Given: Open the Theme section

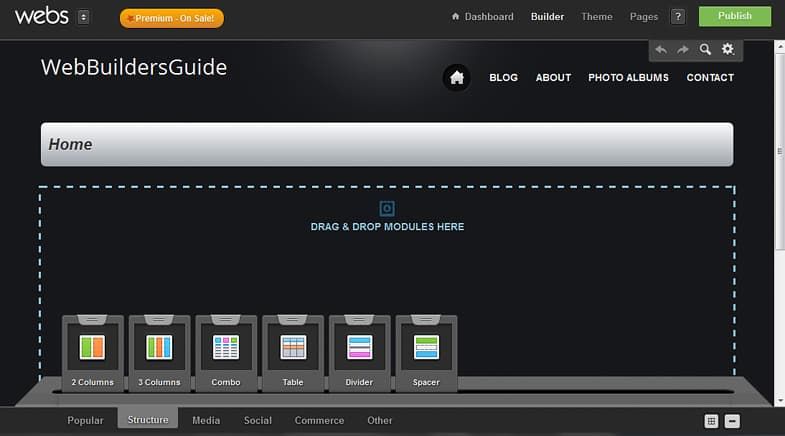Looking at the screenshot, I should pyautogui.click(x=597, y=17).
